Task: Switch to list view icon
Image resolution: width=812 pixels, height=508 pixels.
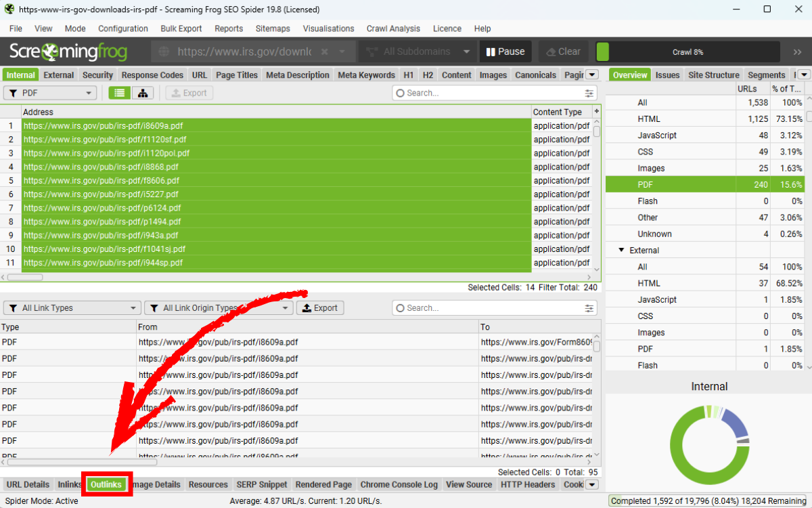Action: click(120, 93)
